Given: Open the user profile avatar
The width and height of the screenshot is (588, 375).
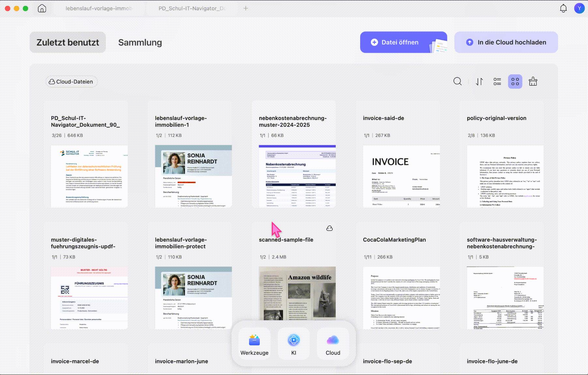Looking at the screenshot, I should click(x=579, y=8).
